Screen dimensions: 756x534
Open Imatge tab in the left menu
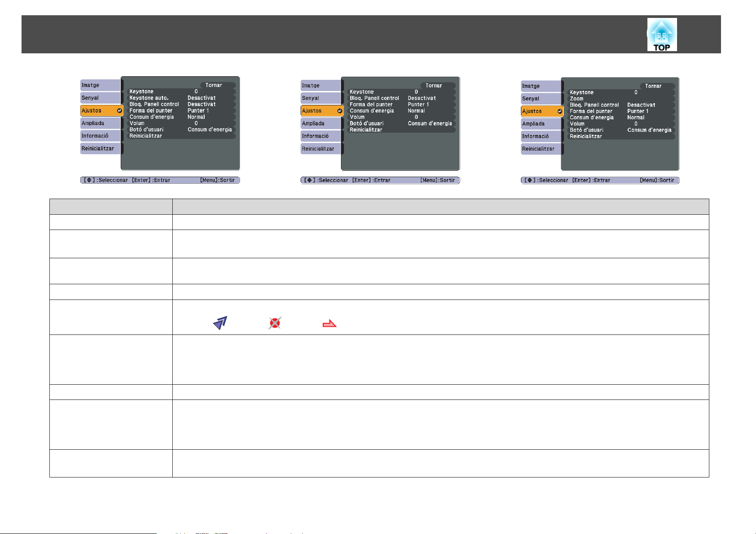(101, 85)
